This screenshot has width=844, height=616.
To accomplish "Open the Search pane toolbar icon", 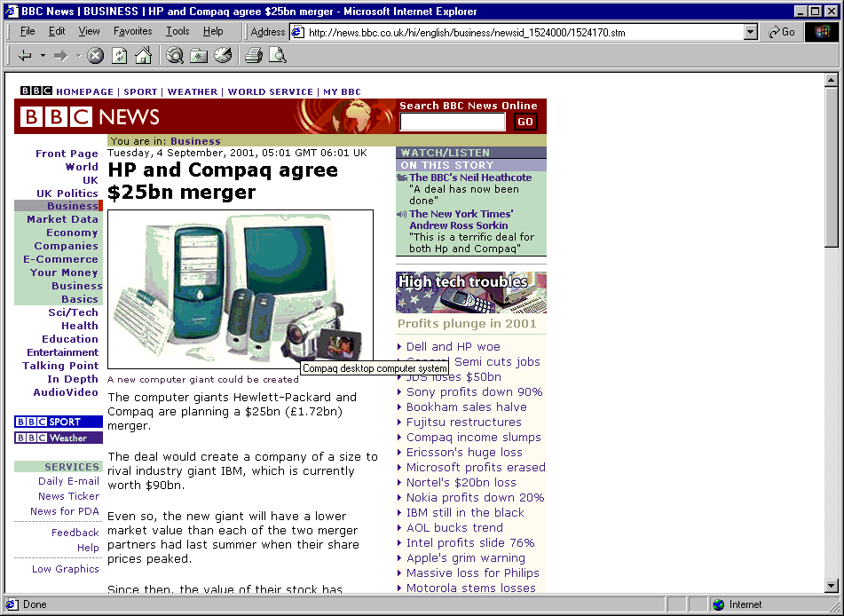I will [x=175, y=55].
